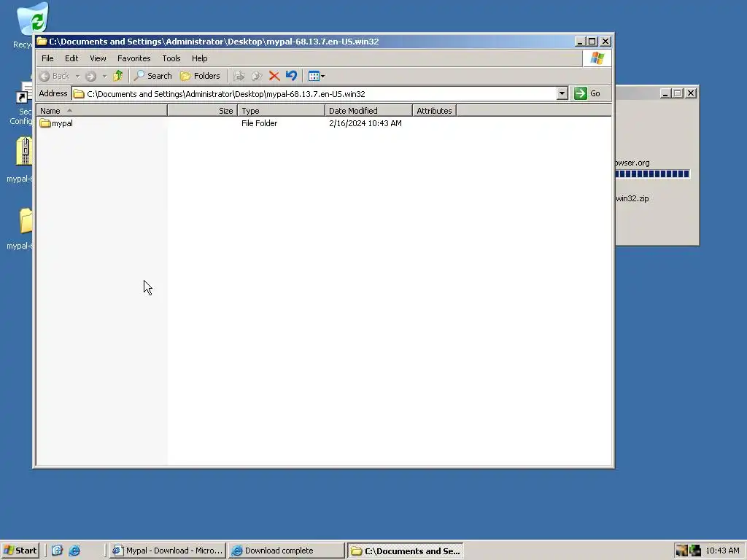Open the View menu
Image resolution: width=747 pixels, height=560 pixels.
98,58
